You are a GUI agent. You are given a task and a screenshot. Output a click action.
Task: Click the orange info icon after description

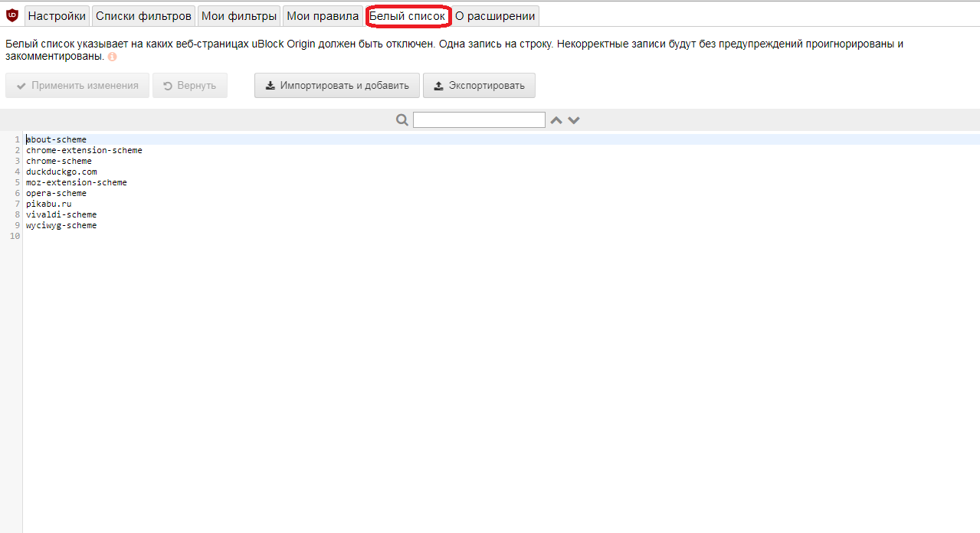coord(113,57)
